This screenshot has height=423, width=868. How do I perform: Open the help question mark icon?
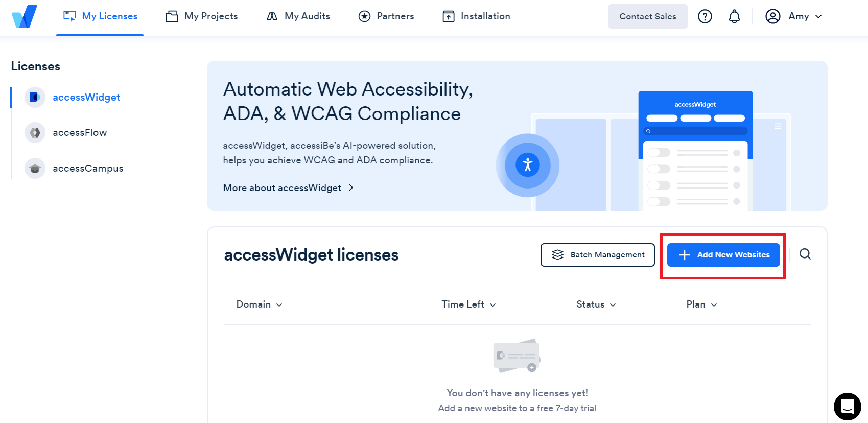[705, 16]
